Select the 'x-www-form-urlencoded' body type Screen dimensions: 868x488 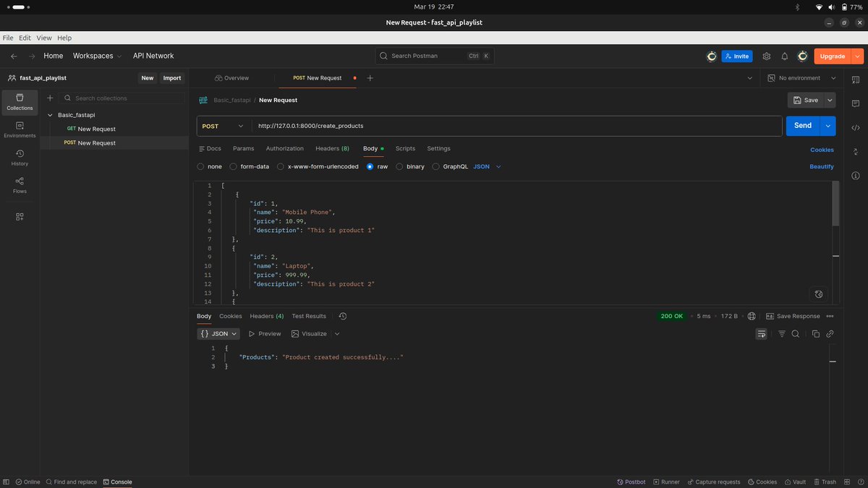click(318, 166)
